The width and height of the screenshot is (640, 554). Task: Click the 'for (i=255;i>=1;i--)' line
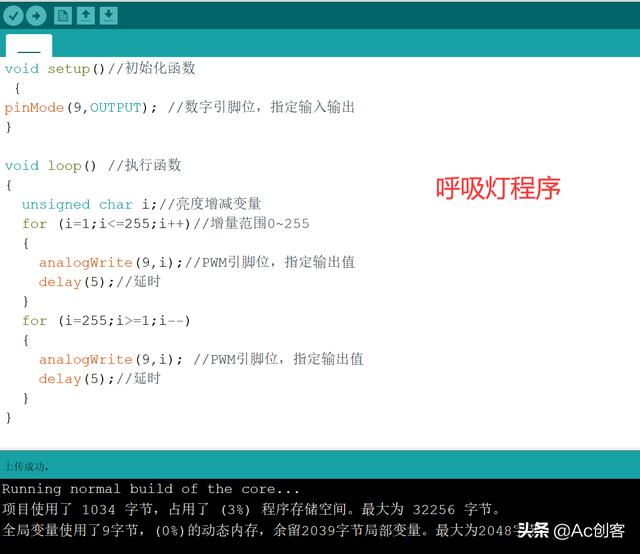[x=106, y=320]
